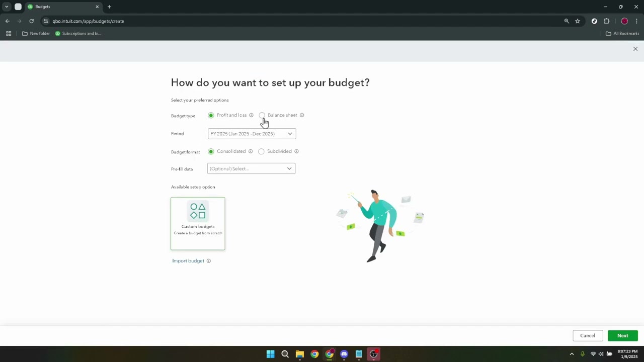Open the Chrome apps grid icon
The height and width of the screenshot is (362, 644).
tap(9, 34)
